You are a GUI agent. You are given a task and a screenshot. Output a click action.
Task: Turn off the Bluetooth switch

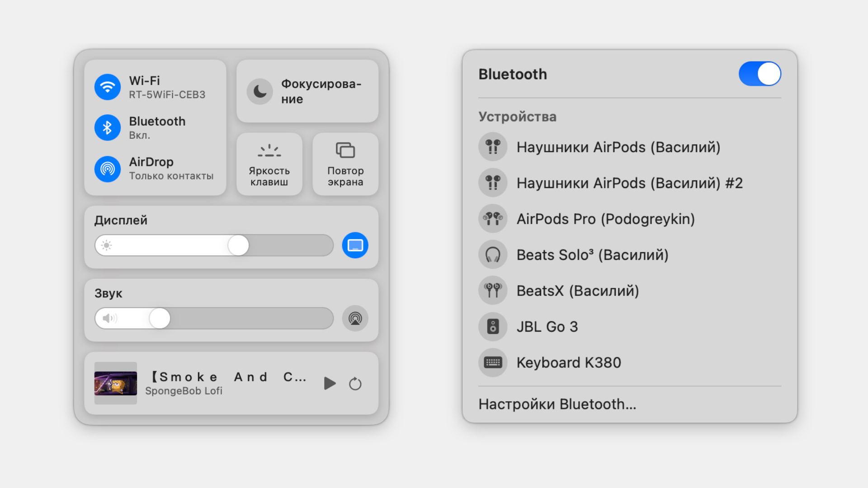[760, 74]
